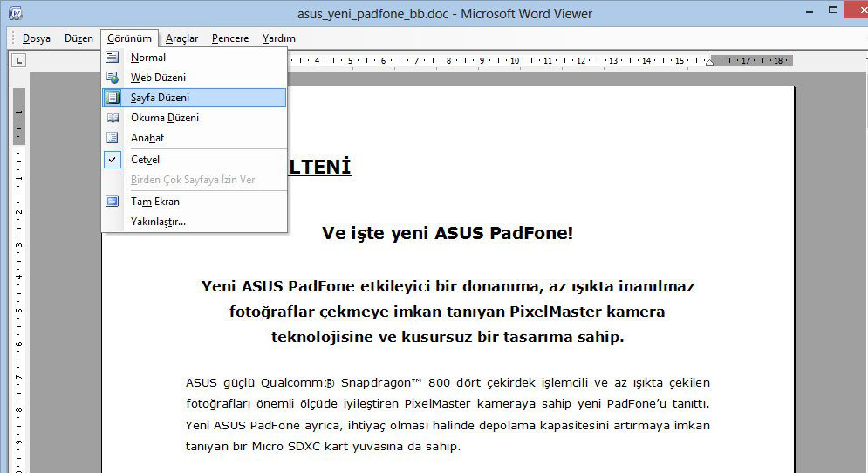Screen dimensions: 868x473
Task: Open the Yardım menu
Action: [279, 38]
